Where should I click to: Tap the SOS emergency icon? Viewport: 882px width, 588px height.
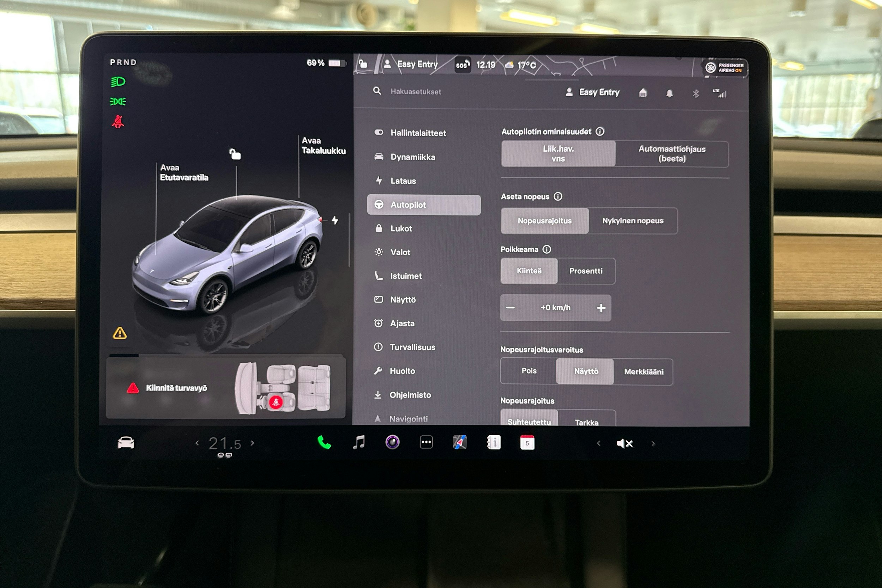(463, 65)
